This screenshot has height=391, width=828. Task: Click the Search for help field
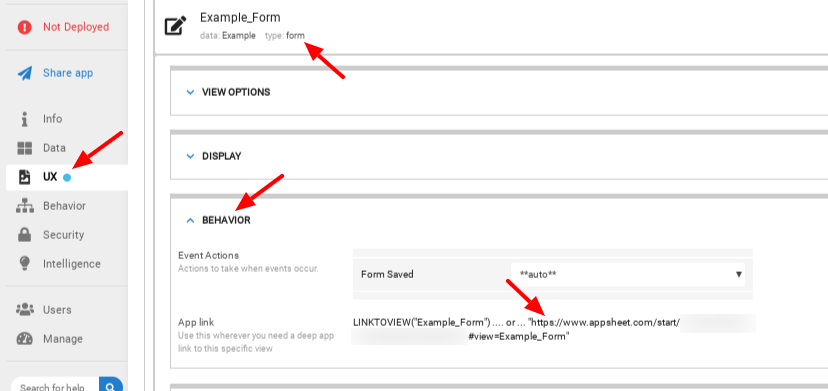pos(54,386)
